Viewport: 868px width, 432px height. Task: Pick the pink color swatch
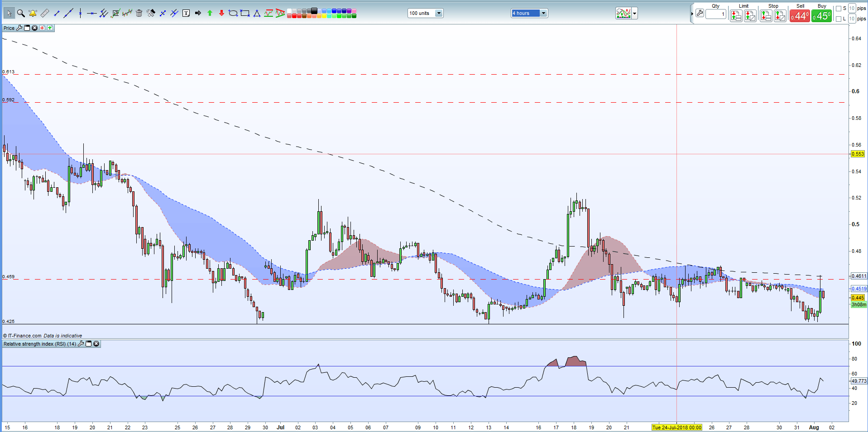click(354, 11)
